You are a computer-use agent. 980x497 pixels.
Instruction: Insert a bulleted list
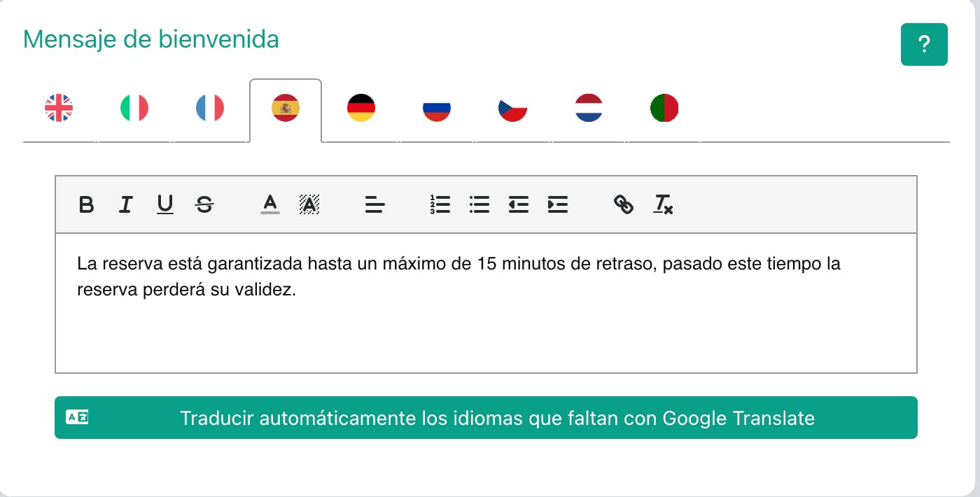(x=479, y=204)
